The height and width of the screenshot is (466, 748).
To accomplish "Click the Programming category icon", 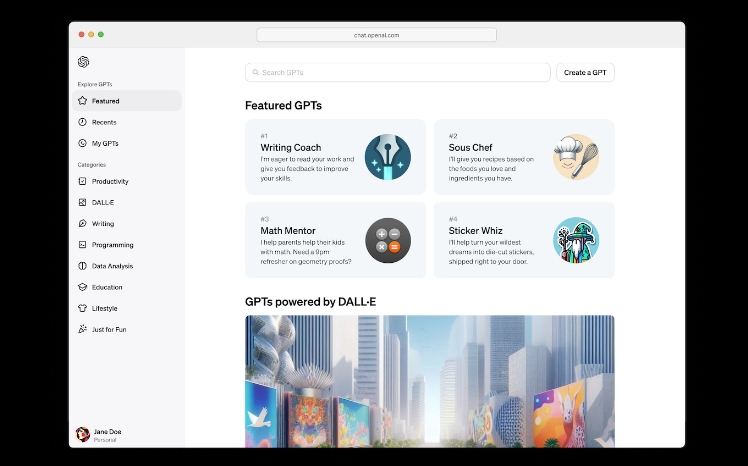I will pos(83,245).
